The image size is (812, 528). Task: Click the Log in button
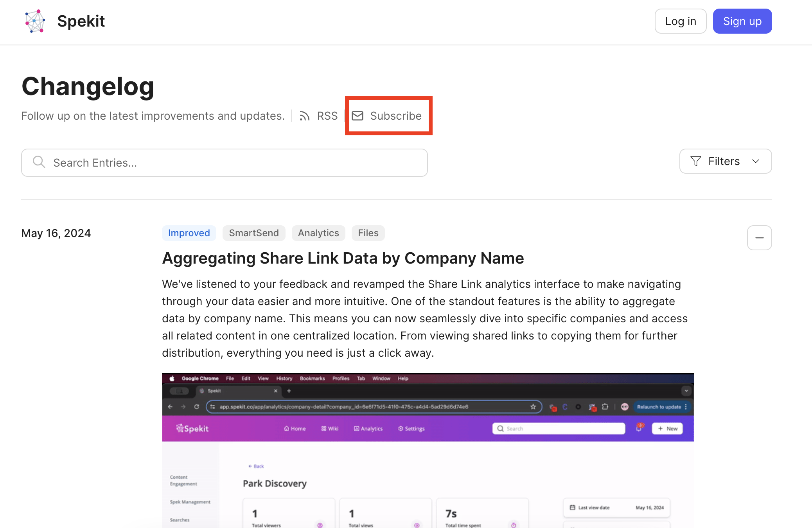[681, 21]
